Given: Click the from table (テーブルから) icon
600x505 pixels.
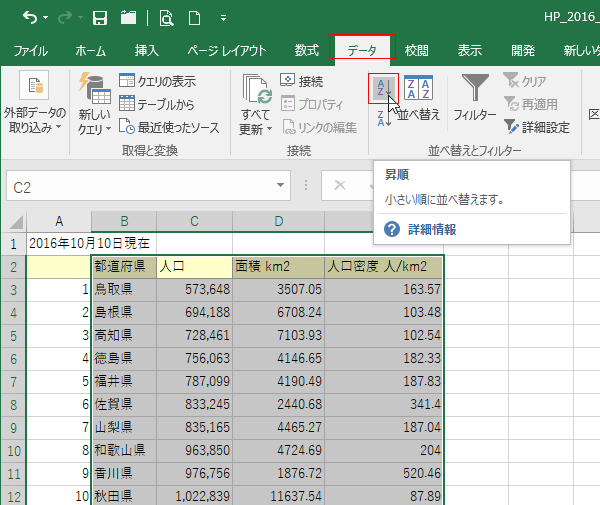Looking at the screenshot, I should click(127, 104).
